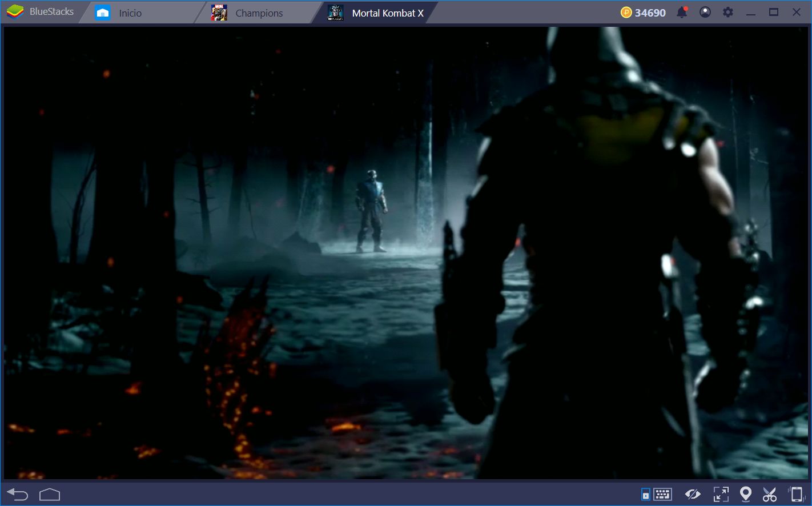The height and width of the screenshot is (506, 812).
Task: Click the Champions game tab icon
Action: click(219, 13)
